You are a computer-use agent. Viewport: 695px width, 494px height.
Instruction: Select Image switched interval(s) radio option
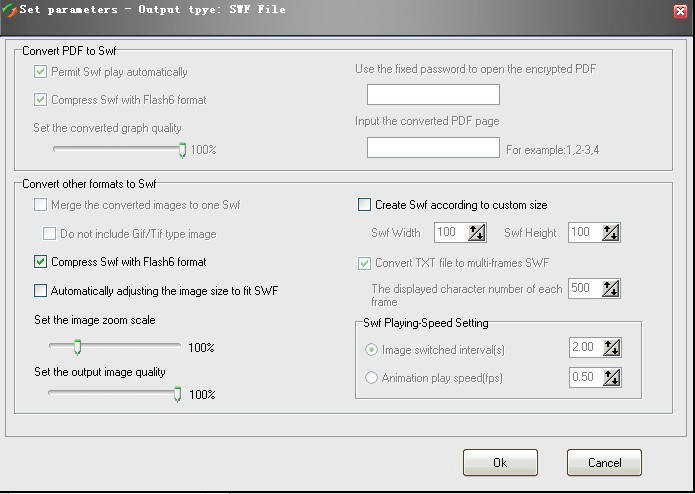371,350
